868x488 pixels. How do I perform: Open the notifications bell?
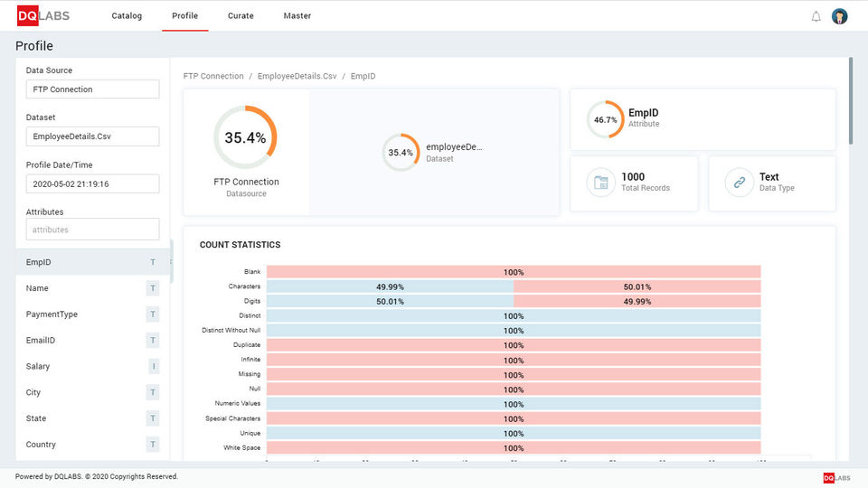click(816, 16)
